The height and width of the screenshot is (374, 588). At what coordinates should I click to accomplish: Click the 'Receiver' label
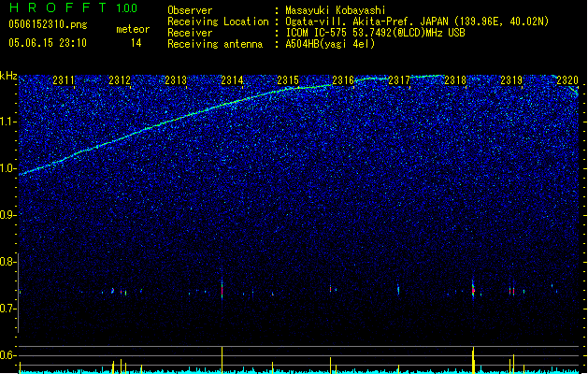click(x=190, y=33)
